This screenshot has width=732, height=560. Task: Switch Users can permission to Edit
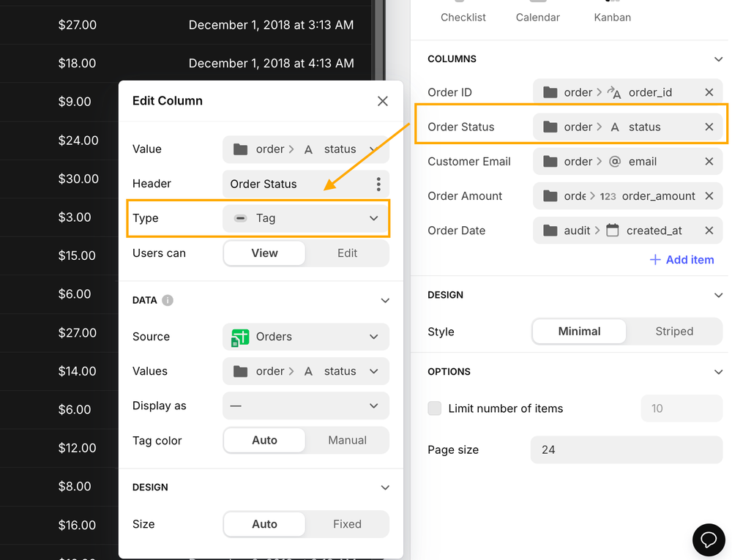347,253
